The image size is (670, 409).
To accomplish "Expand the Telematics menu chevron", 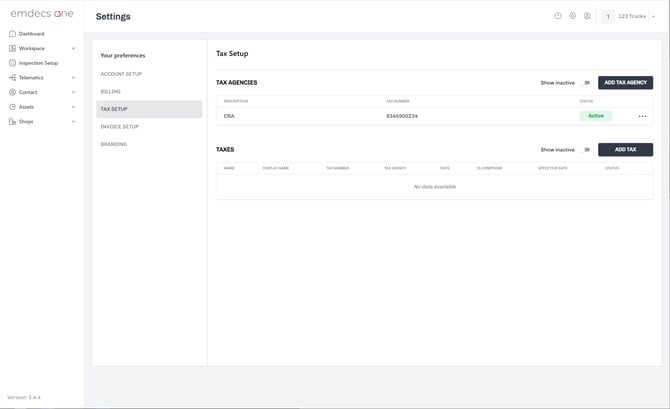I will 73,77.
